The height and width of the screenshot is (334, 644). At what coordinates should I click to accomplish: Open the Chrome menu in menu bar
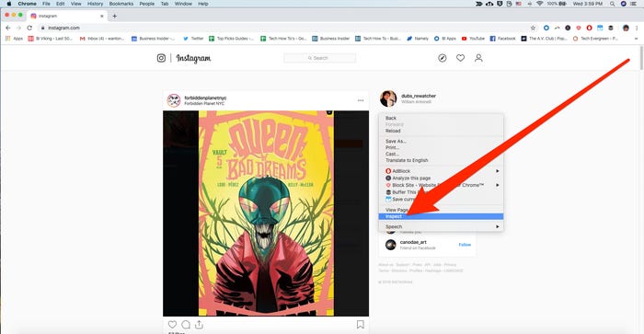(27, 4)
